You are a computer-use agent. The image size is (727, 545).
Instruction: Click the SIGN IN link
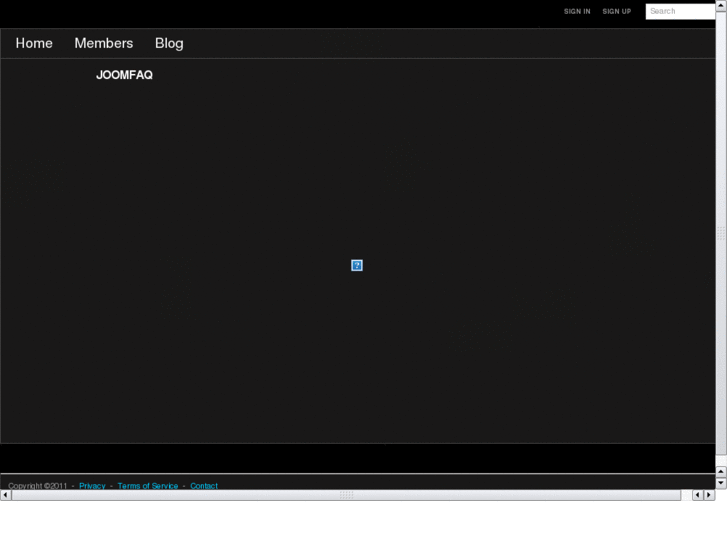(x=577, y=12)
